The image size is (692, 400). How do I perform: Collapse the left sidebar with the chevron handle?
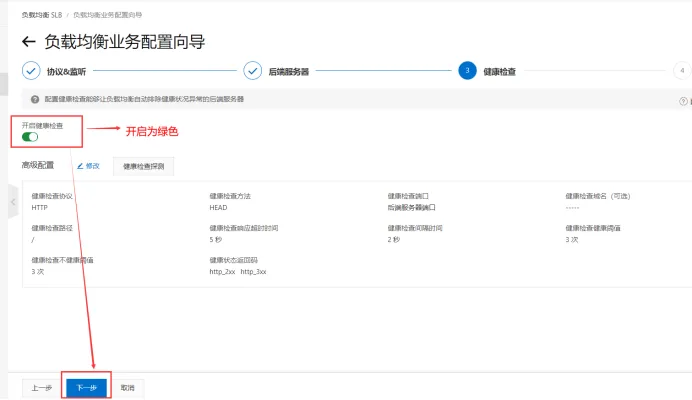point(13,202)
